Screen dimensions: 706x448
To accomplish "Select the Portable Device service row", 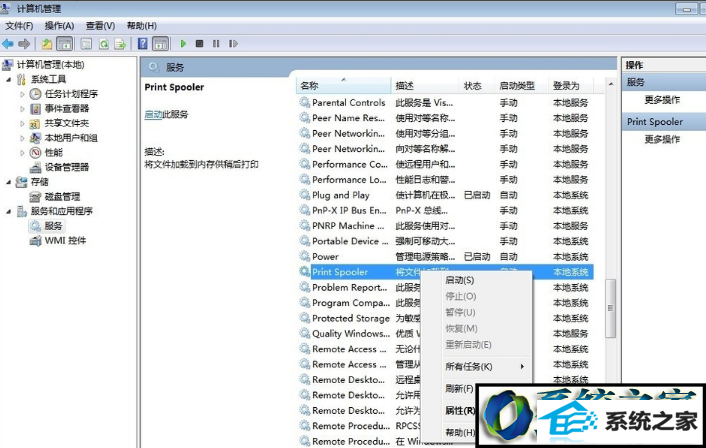I will (445, 241).
